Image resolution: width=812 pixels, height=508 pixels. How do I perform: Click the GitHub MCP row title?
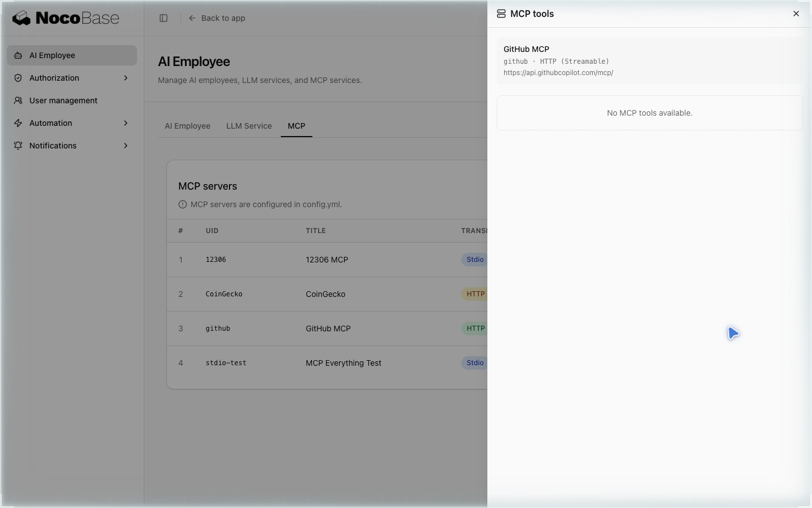(328, 329)
